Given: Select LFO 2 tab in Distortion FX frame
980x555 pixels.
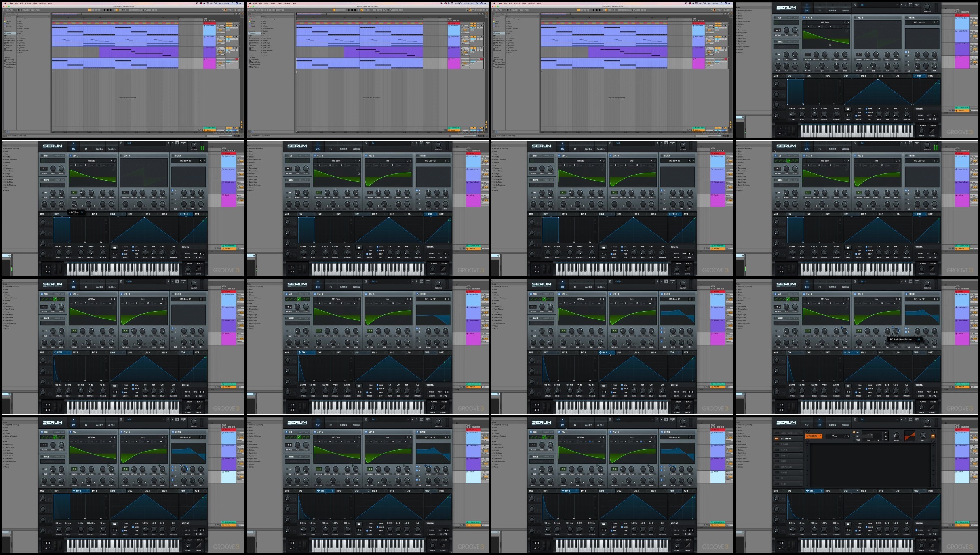Looking at the screenshot, I should pyautogui.click(x=869, y=491).
